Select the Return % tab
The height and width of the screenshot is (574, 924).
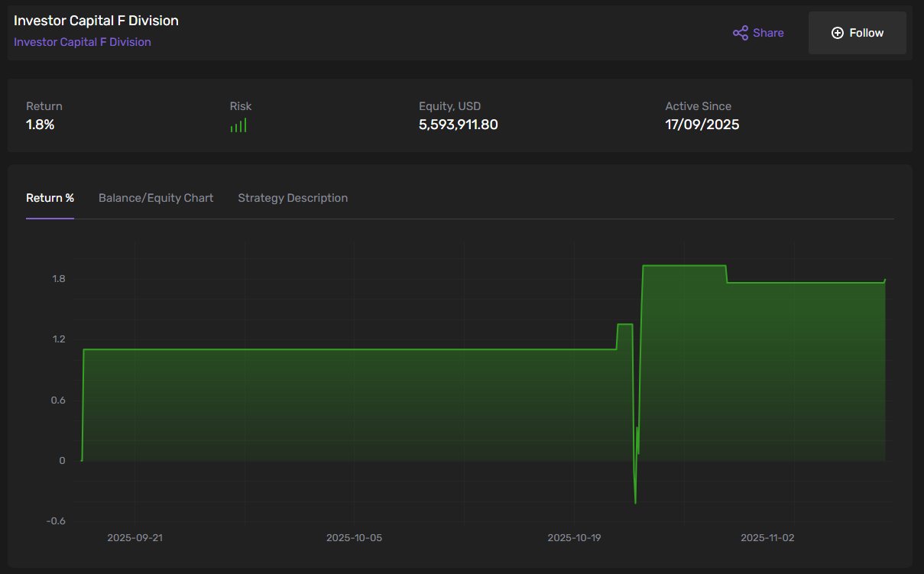[50, 198]
